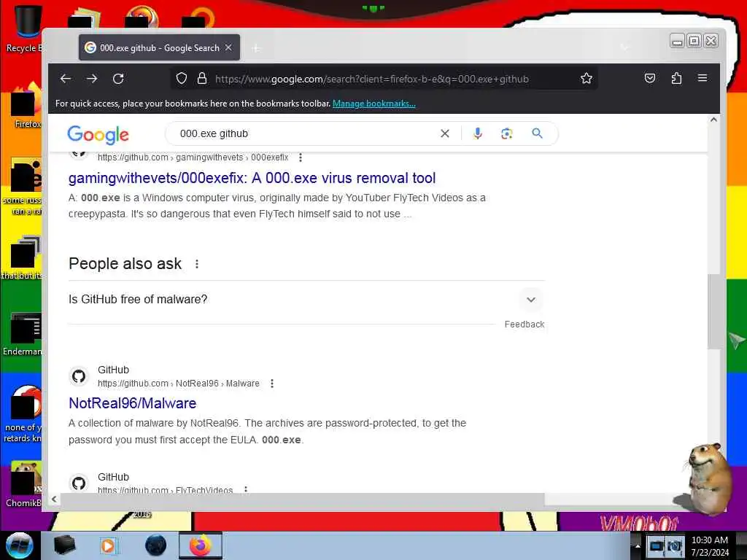Open the Firefox taskbar button

pos(200,545)
